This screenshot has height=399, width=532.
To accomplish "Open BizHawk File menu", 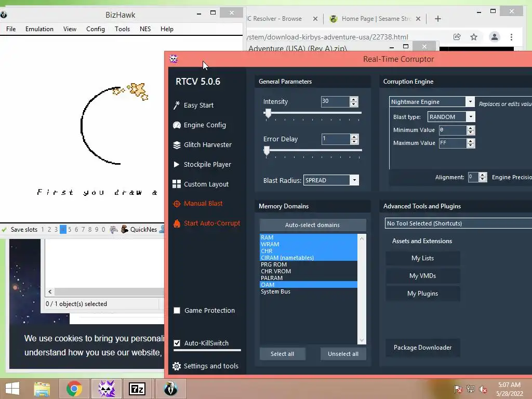I will [x=11, y=29].
